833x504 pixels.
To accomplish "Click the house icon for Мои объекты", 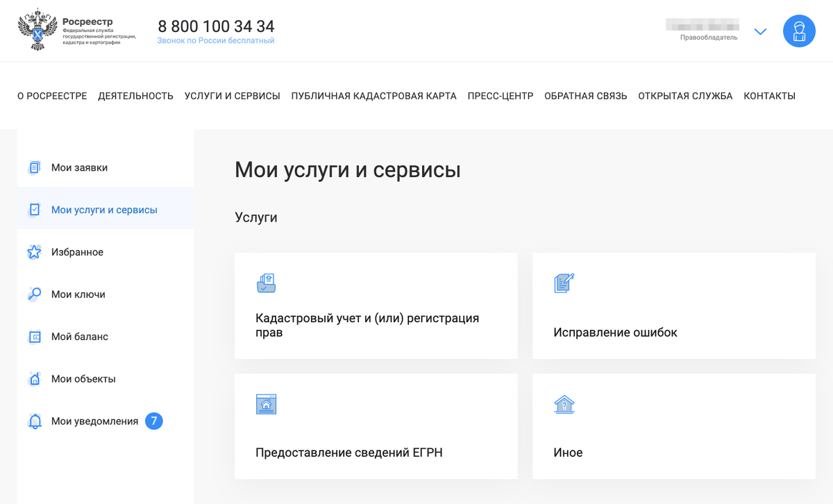I will click(34, 379).
